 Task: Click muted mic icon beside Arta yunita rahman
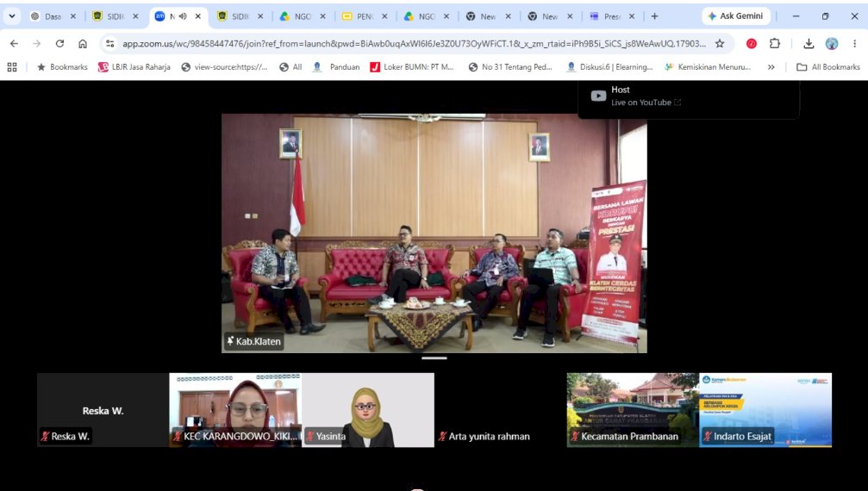(442, 436)
